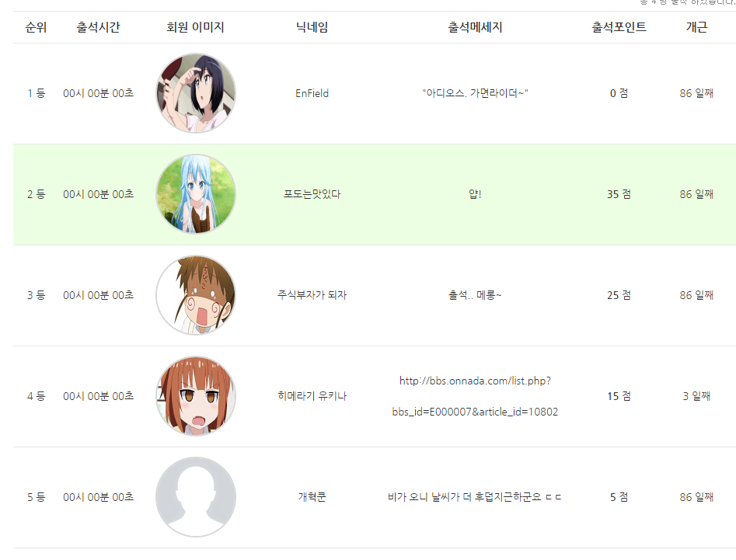
Task: Click the 회원 이미지 column header
Action: coord(196,27)
